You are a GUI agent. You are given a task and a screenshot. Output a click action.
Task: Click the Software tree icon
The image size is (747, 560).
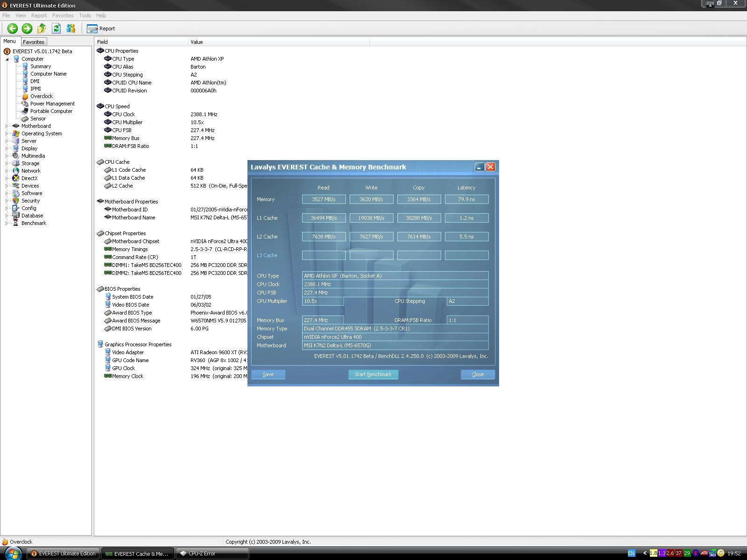pos(16,193)
